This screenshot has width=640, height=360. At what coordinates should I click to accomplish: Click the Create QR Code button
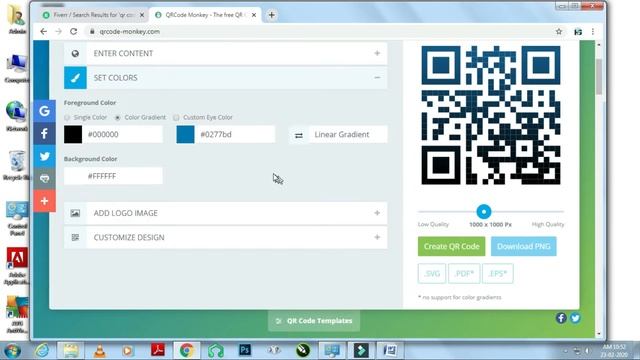[x=451, y=247]
